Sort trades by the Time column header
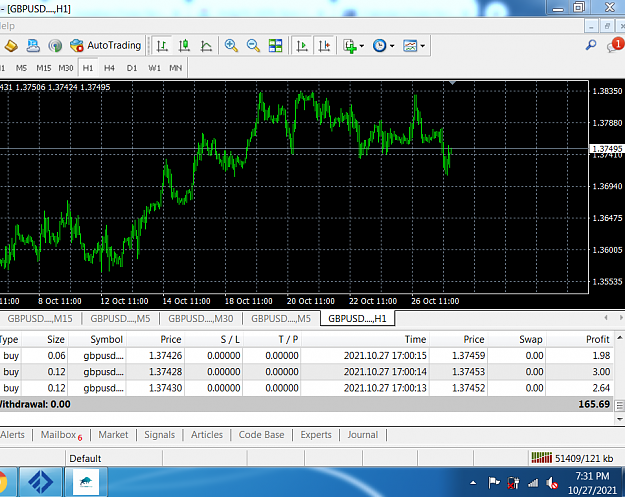This screenshot has height=497, width=625. tap(366, 340)
